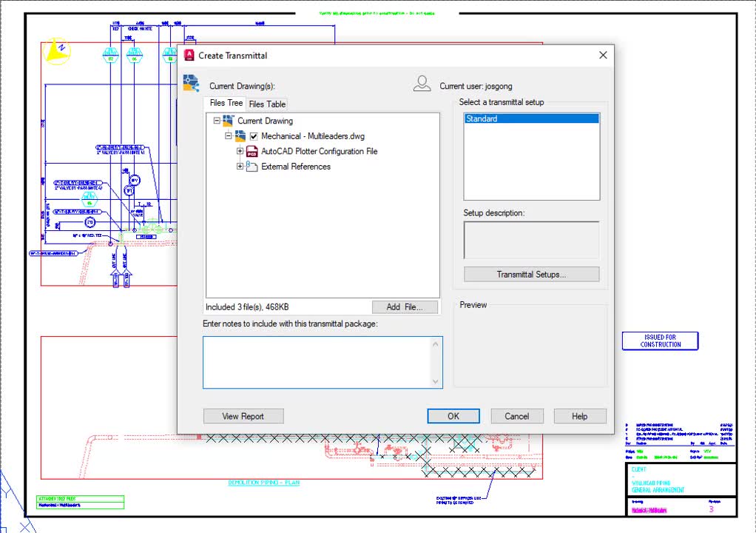Click the View Report button
Image resolution: width=756 pixels, height=533 pixels.
tap(243, 416)
